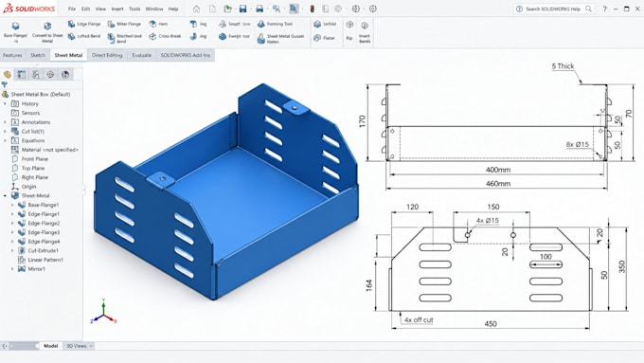Screen dimensions: 644x363
Task: Open the Insert menu
Action: pyautogui.click(x=117, y=9)
